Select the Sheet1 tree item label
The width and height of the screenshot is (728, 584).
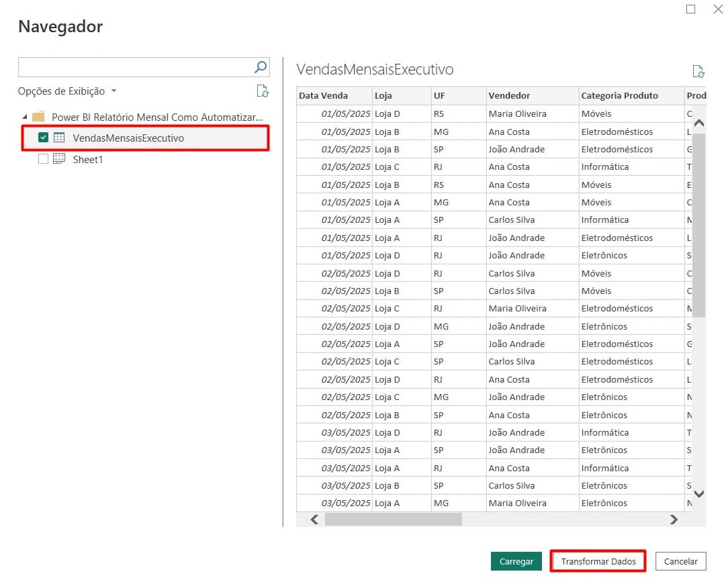(x=88, y=159)
